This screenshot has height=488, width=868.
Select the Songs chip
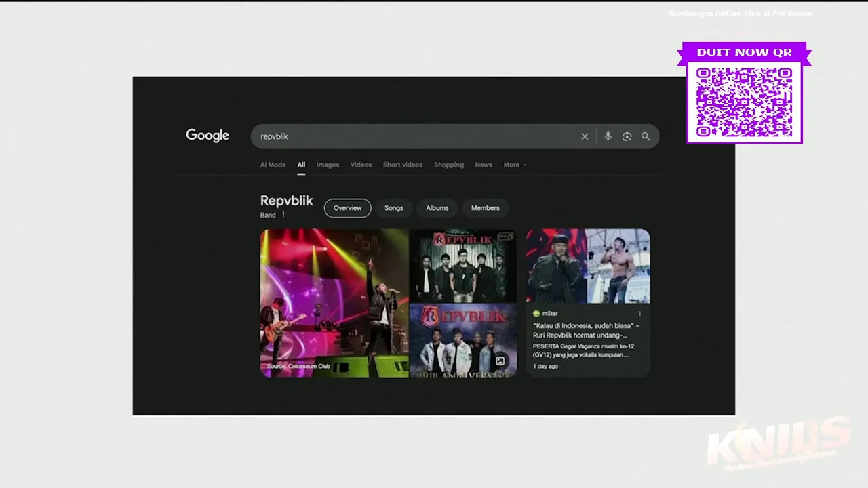[394, 208]
